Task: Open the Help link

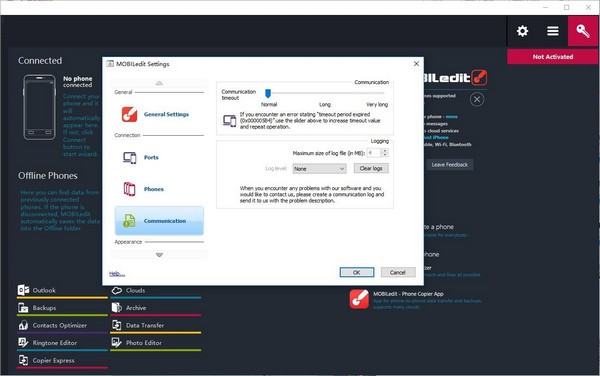Action: click(x=117, y=273)
